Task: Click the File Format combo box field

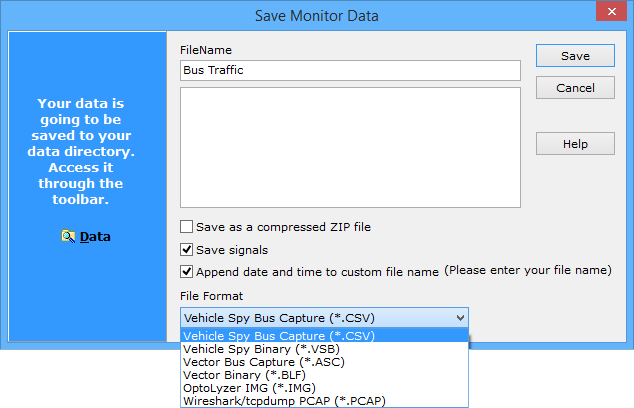Action: [314, 318]
